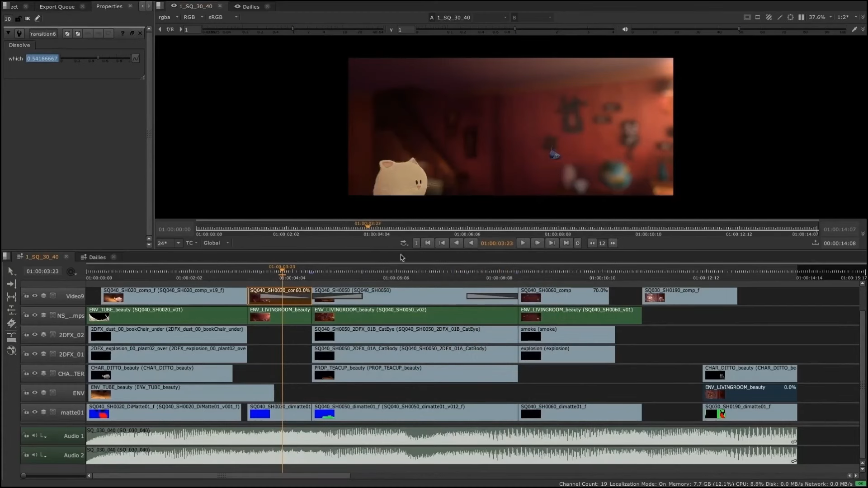This screenshot has width=868, height=488.
Task: Mute the Audio 2 track speaker
Action: tap(34, 455)
